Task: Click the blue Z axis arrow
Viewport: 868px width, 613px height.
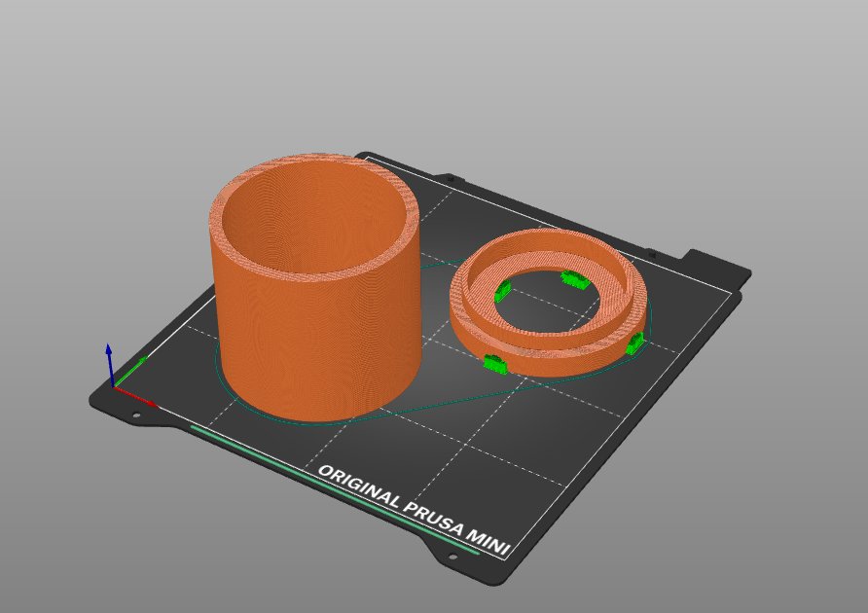Action: coord(110,364)
